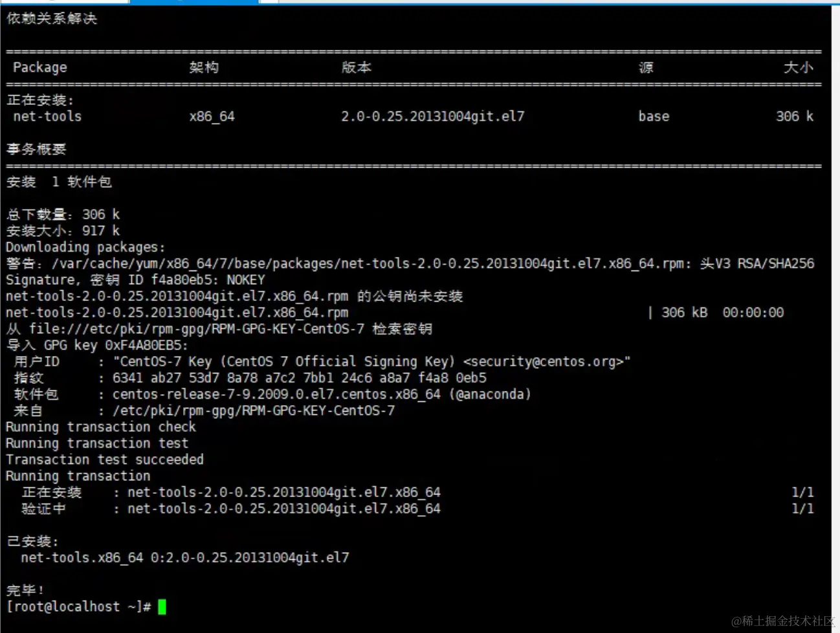The height and width of the screenshot is (633, 840).
Task: Click 'net-tools.x86_64 0:2.0-0.25.20131004git.el7' installed entry
Action: point(185,558)
